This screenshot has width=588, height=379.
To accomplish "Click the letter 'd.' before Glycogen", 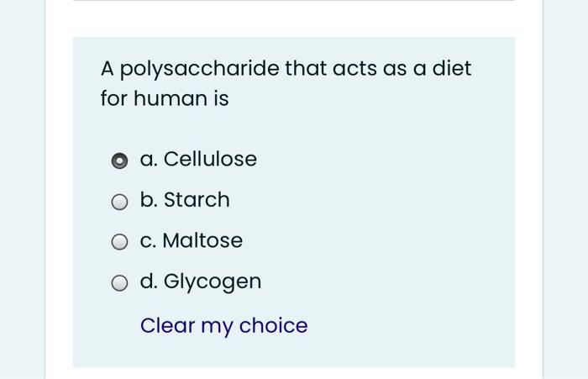I will 149,282.
